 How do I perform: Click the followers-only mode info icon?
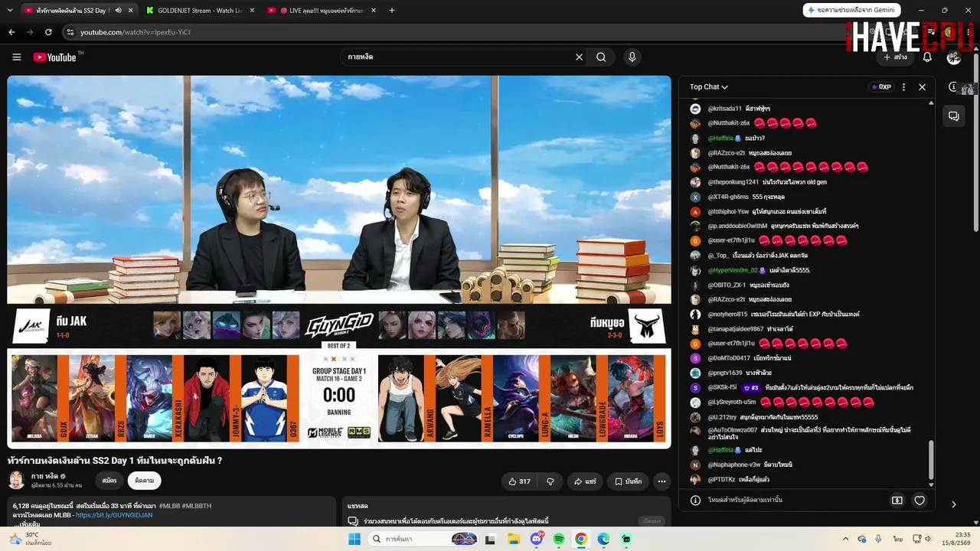click(695, 500)
